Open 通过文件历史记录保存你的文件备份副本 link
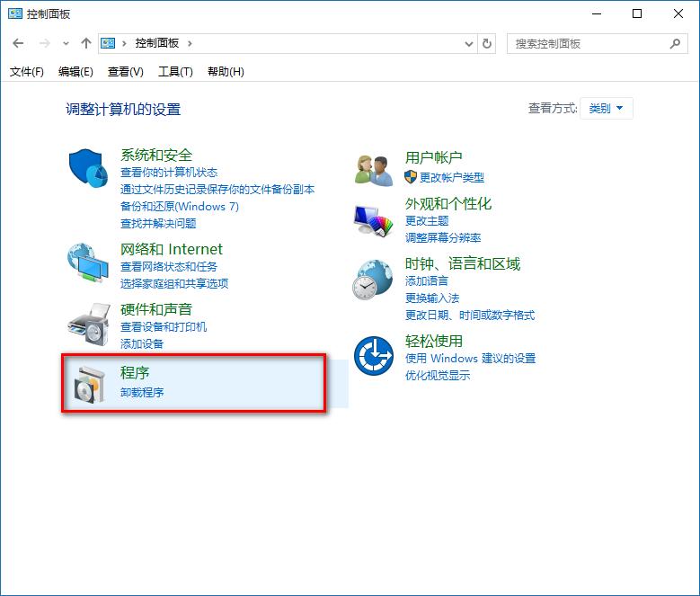The width and height of the screenshot is (700, 596). [x=217, y=190]
